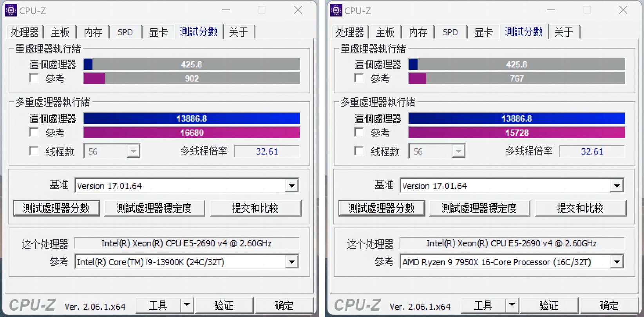Image resolution: width=644 pixels, height=317 pixels.
Task: Close the left CPU-Z window
Action: coord(298,10)
